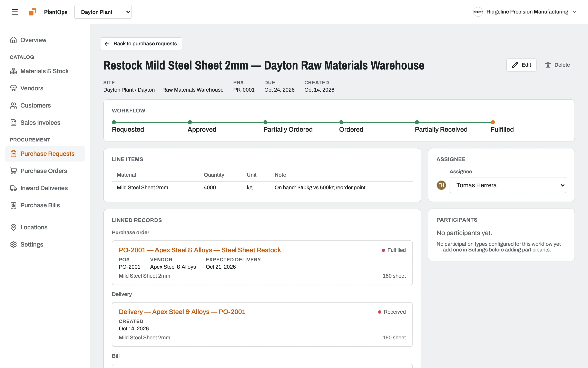This screenshot has width=588, height=368.
Task: Click the Requested workflow step dot
Action: [x=114, y=122]
